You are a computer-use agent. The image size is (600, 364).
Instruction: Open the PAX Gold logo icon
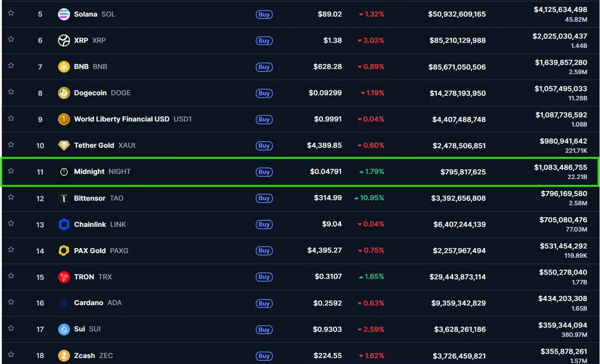click(x=64, y=251)
